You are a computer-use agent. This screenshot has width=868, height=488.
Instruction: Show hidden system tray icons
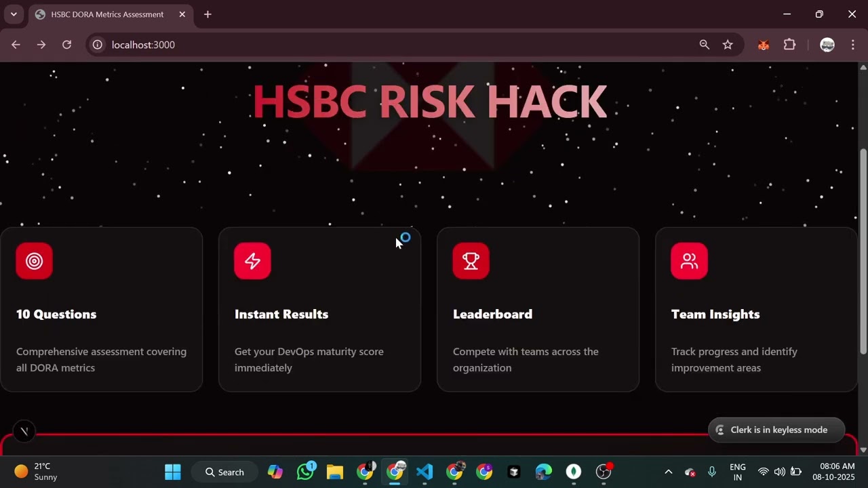(x=668, y=472)
